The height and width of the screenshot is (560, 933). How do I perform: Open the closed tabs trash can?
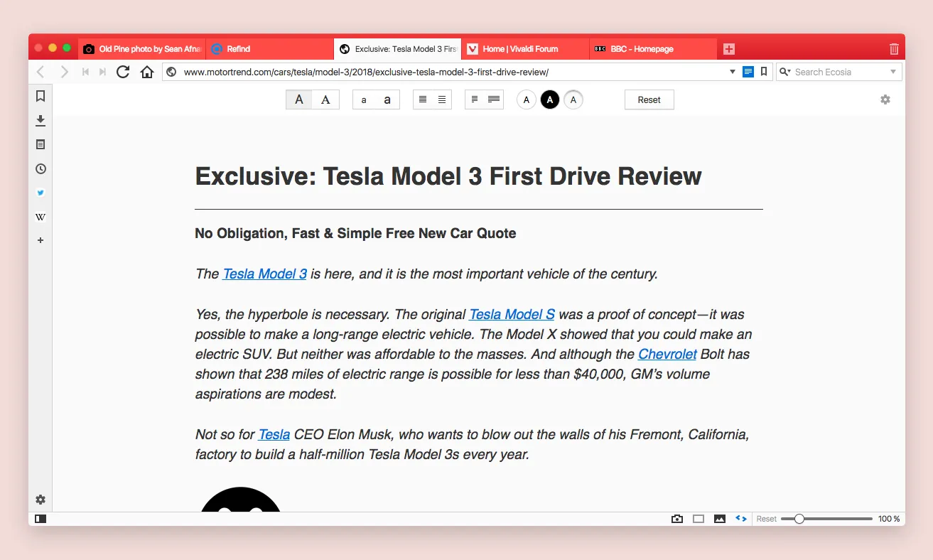pos(894,49)
